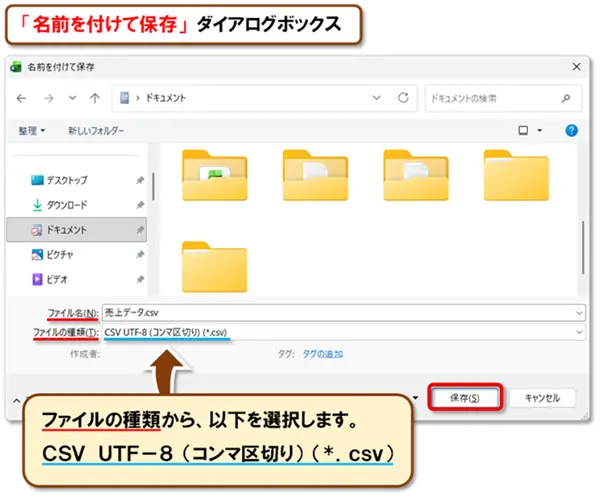This screenshot has height=498, width=600.
Task: Open the 整理 menu
Action: click(x=32, y=131)
